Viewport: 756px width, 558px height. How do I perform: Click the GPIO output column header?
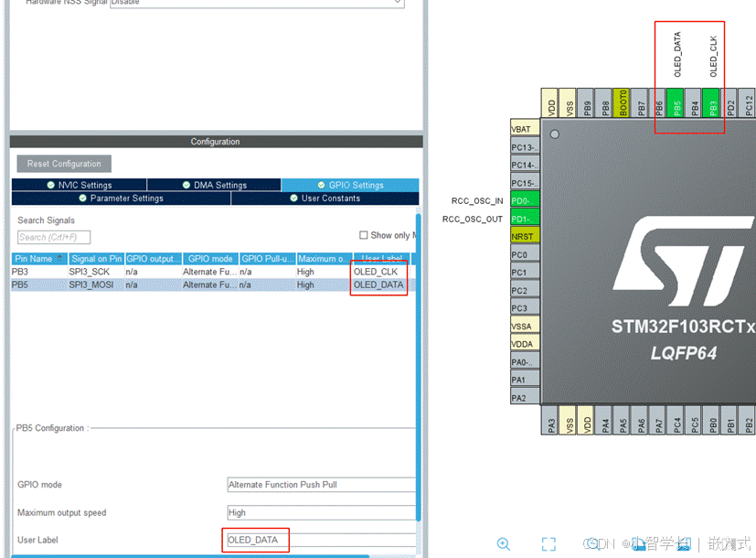[154, 259]
